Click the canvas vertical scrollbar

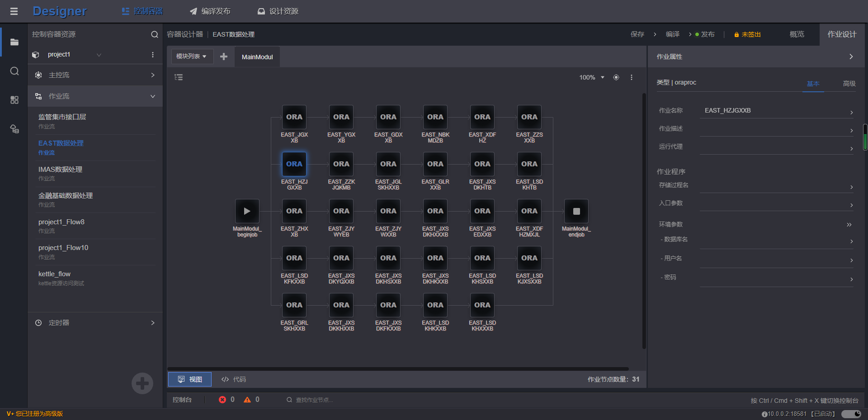644,221
